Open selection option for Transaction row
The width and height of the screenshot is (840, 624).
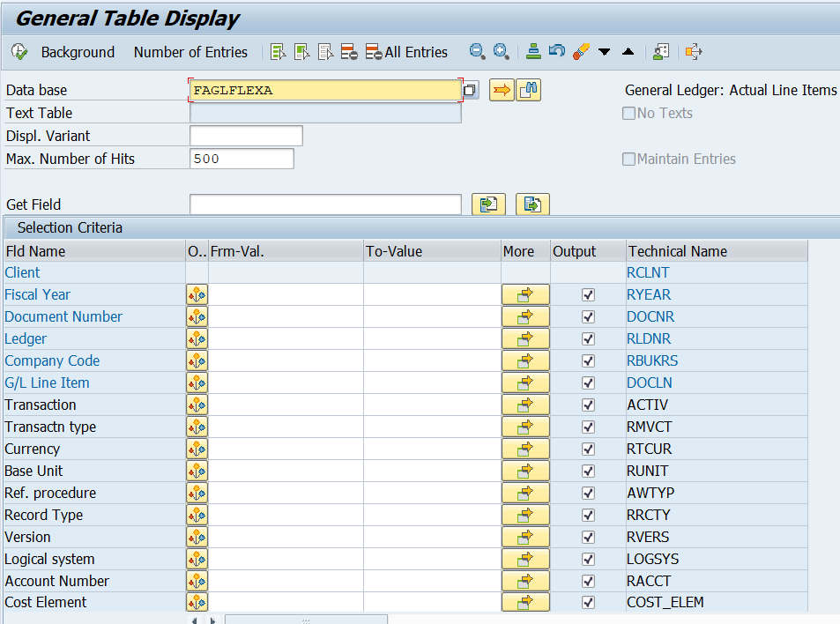(197, 405)
